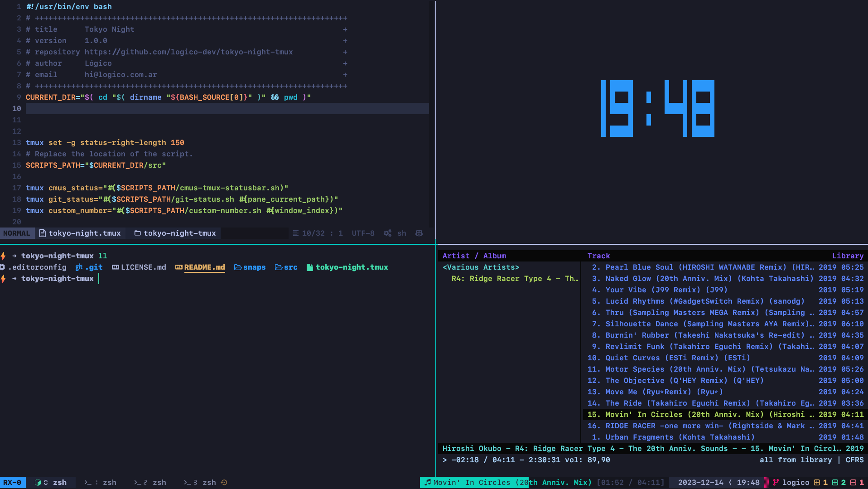The width and height of the screenshot is (868, 489).
Task: Select the README.md file in listing
Action: 205,267
